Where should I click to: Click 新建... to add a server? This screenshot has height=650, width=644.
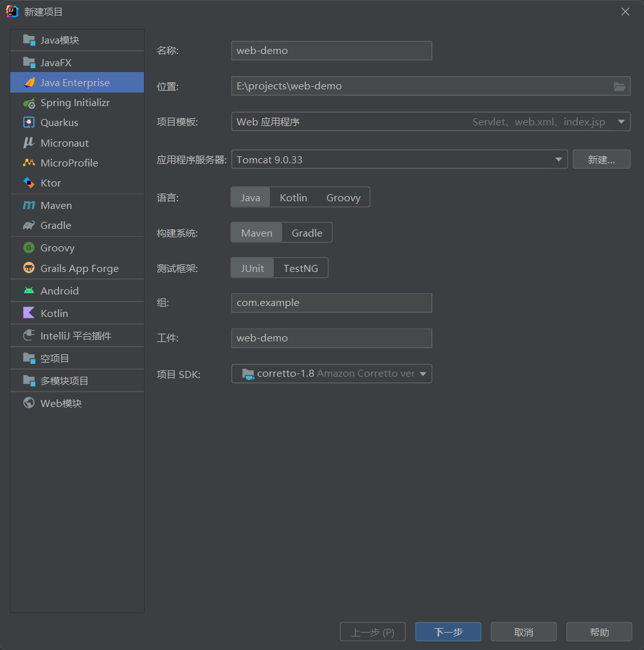602,159
